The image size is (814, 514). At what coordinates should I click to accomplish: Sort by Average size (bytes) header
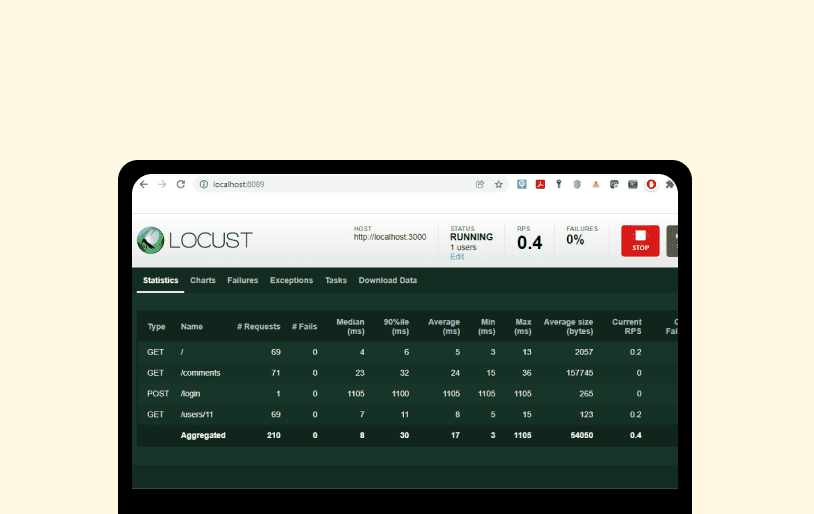point(568,327)
